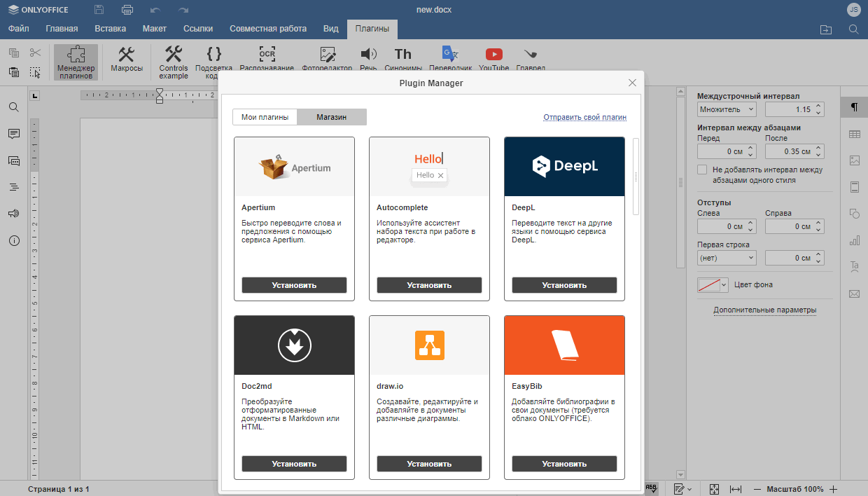Open the Подсветка кода plugin
Viewport: 868px width, 496px height.
pyautogui.click(x=214, y=62)
